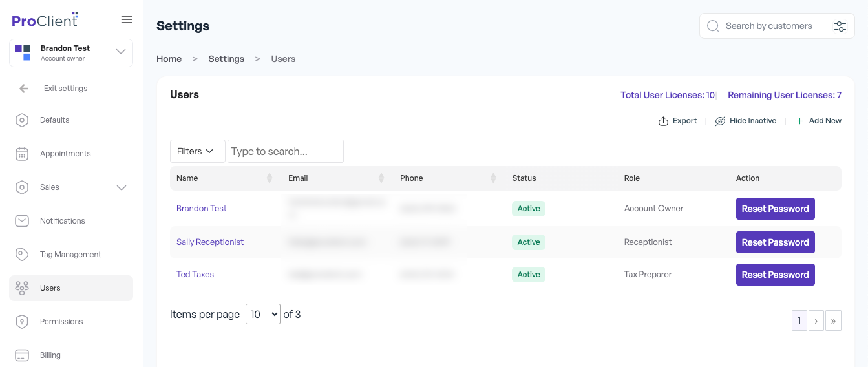Sort table by Email column arrows
Viewport: 868px width, 367px height.
pos(381,178)
